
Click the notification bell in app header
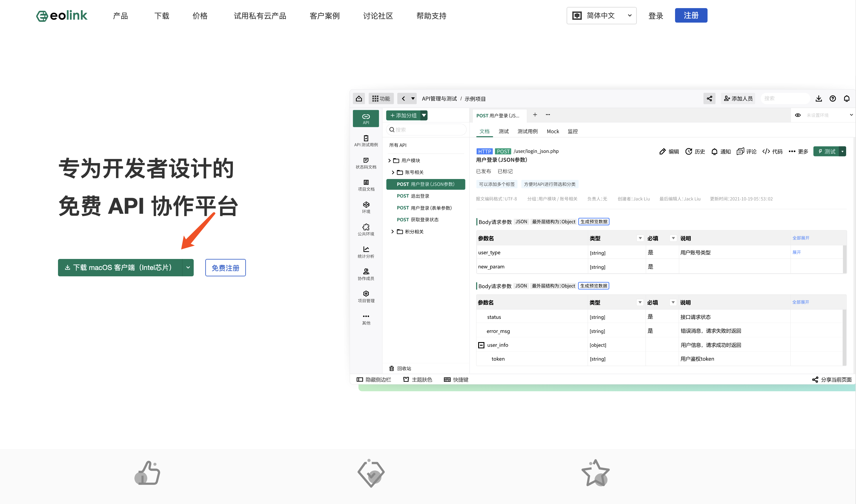pos(846,98)
